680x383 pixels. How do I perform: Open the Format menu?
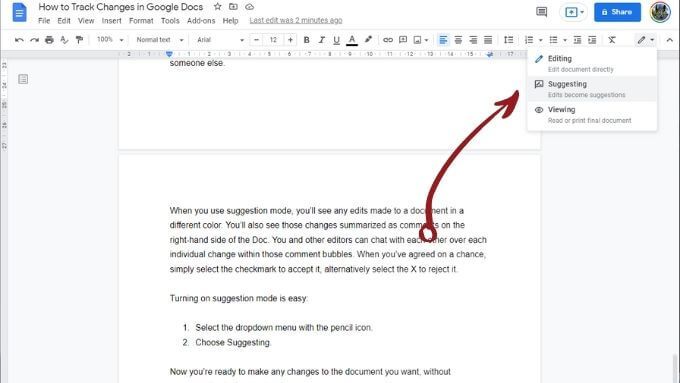(141, 21)
